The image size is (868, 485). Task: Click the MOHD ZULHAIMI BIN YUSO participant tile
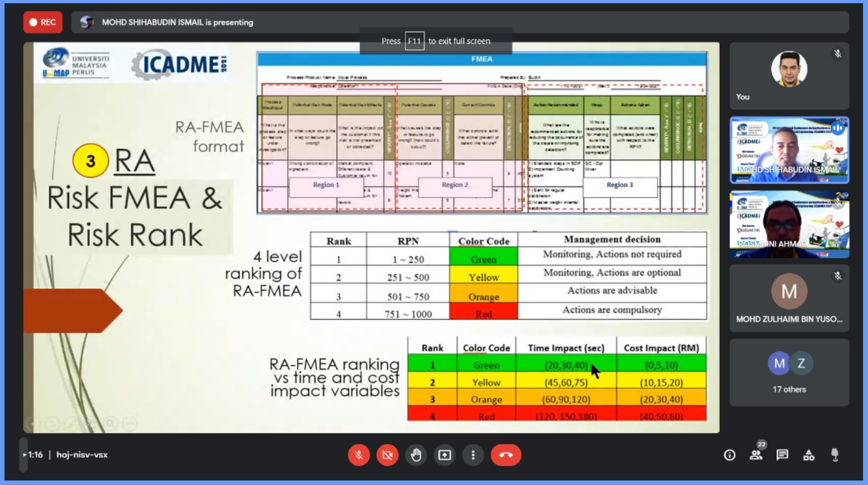[x=789, y=298]
